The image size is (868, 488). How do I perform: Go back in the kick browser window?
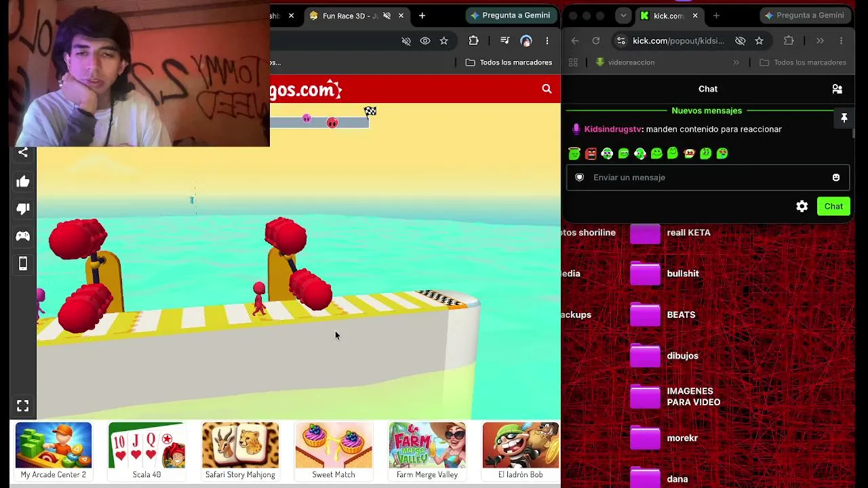tap(575, 41)
